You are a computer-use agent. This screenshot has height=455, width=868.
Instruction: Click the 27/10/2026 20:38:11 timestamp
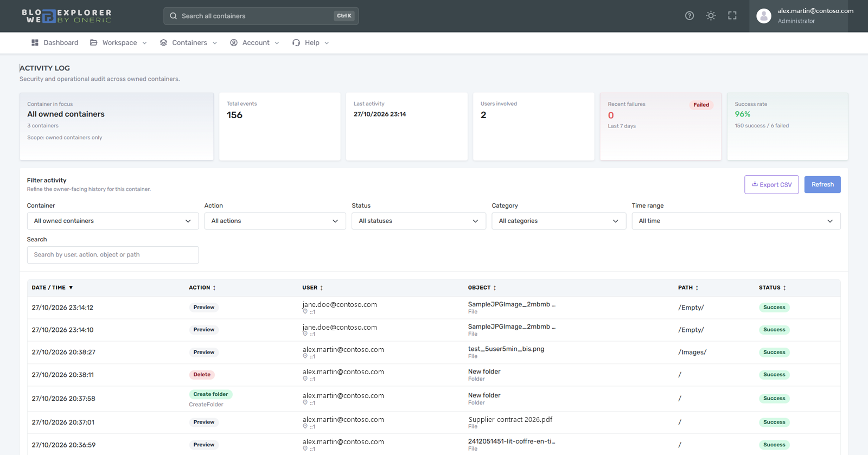click(63, 375)
